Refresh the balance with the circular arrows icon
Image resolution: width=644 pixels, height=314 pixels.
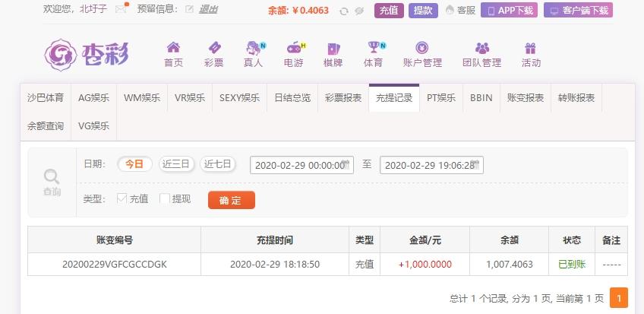tap(344, 11)
